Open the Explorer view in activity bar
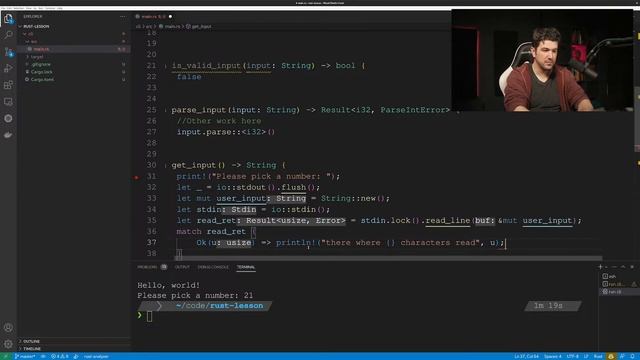The height and width of the screenshot is (360, 640). [8, 18]
